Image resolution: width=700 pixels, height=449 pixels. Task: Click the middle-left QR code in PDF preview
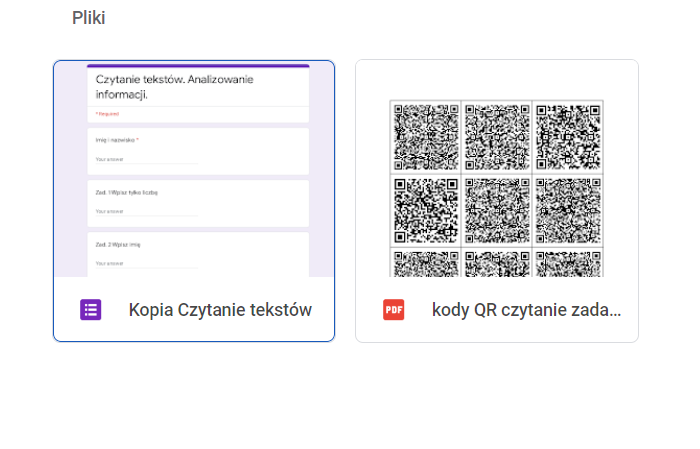(x=426, y=210)
